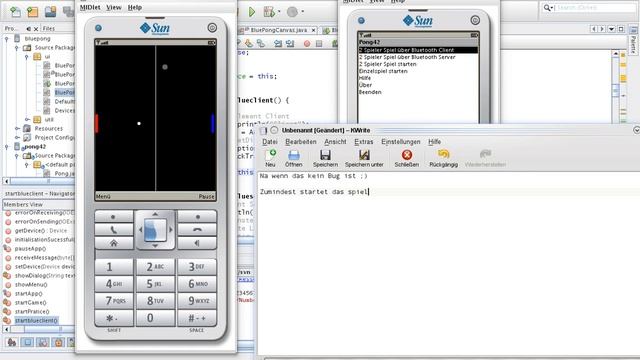Click the hash key on phone keypad

[x=197, y=318]
